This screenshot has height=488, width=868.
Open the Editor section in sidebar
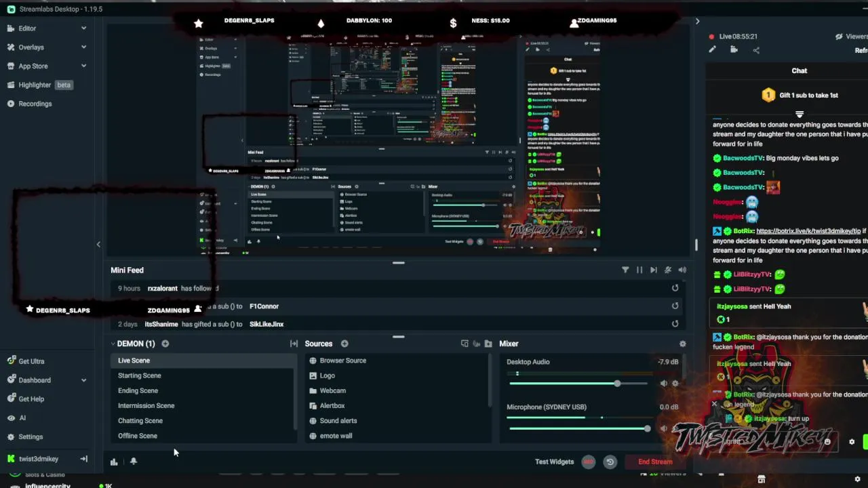[x=27, y=28]
